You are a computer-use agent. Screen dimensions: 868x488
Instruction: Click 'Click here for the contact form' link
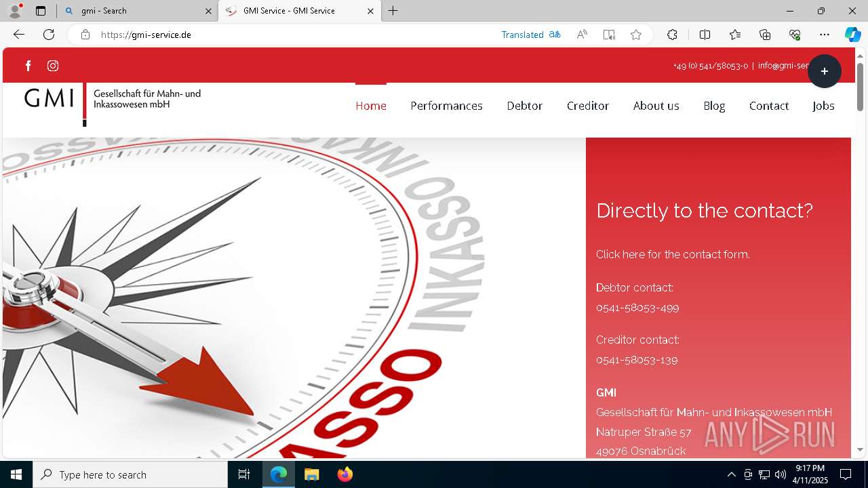[x=673, y=255]
